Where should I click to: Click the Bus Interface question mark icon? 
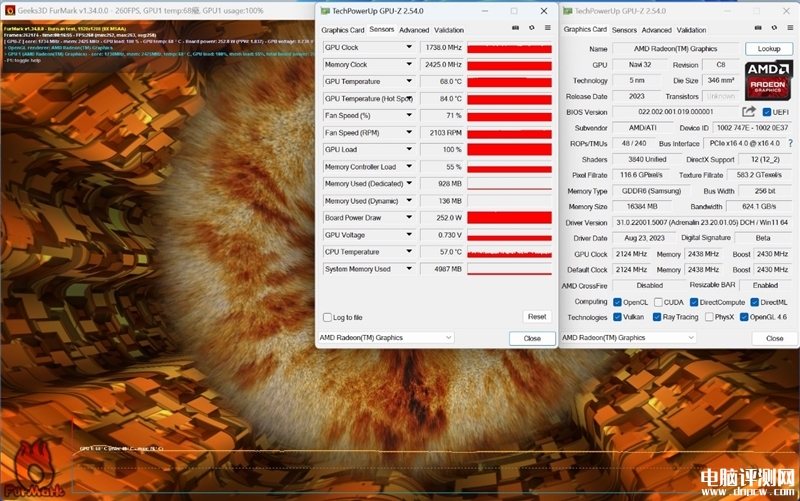click(791, 143)
